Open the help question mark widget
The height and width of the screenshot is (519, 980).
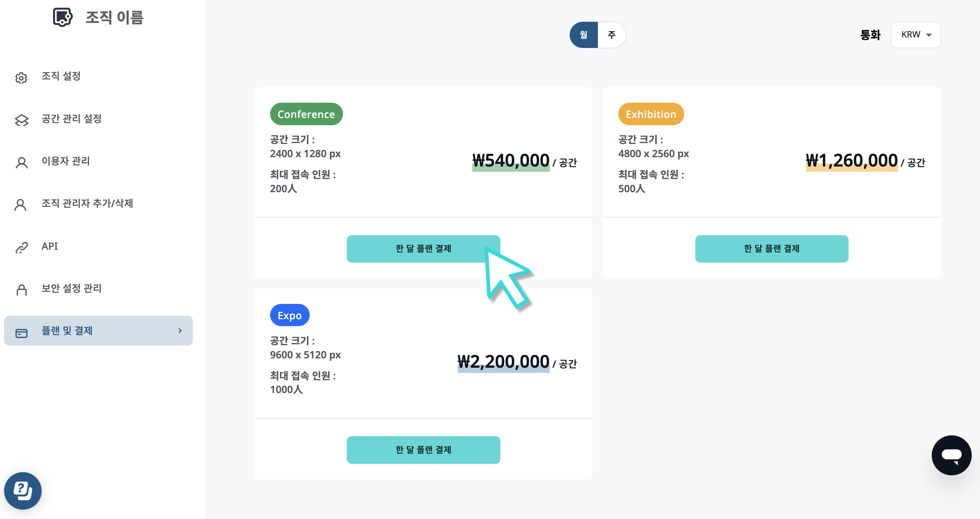[x=23, y=491]
